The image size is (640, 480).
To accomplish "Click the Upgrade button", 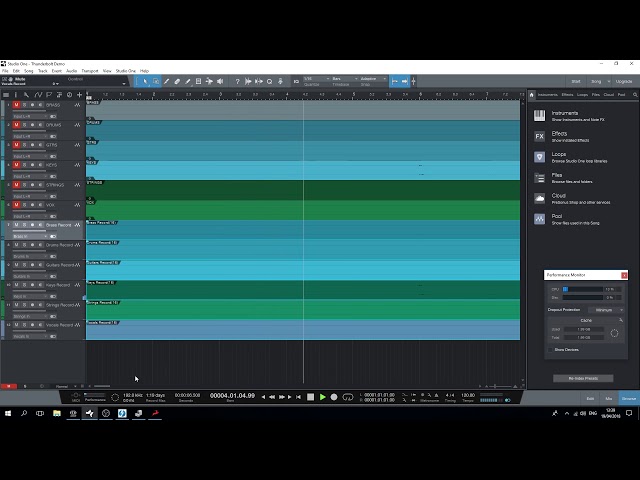I will tap(624, 81).
